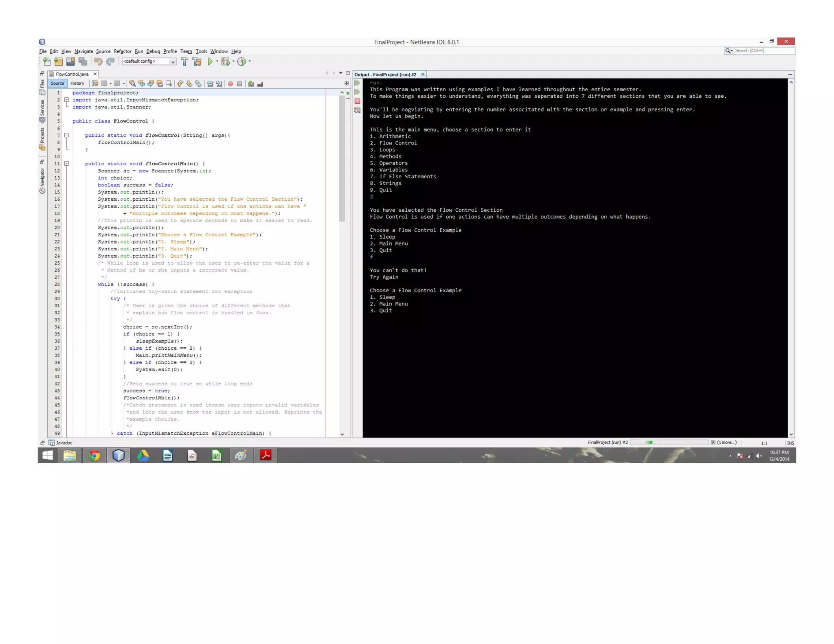Click Clean and Build Project icon
The height and width of the screenshot is (644, 834).
(198, 61)
